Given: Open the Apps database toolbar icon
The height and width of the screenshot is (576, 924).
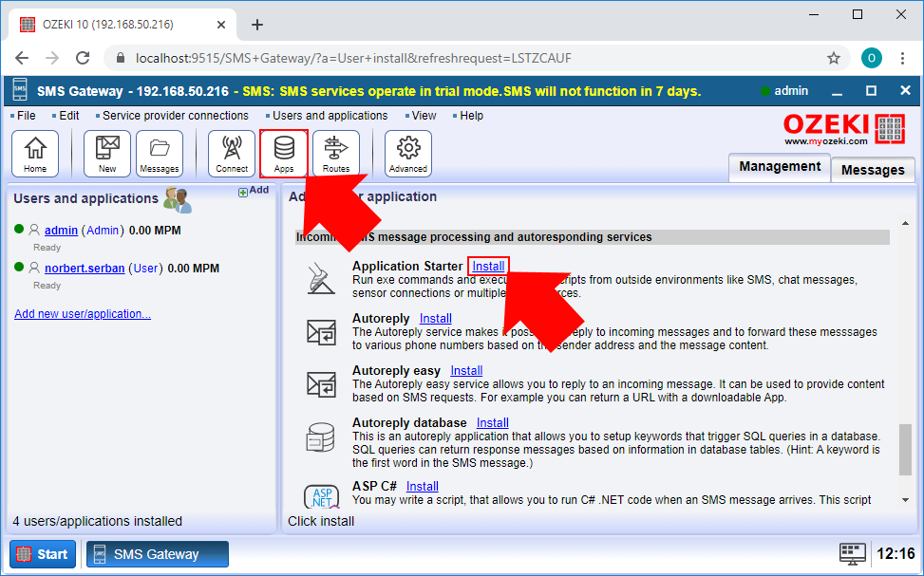Looking at the screenshot, I should pos(283,153).
